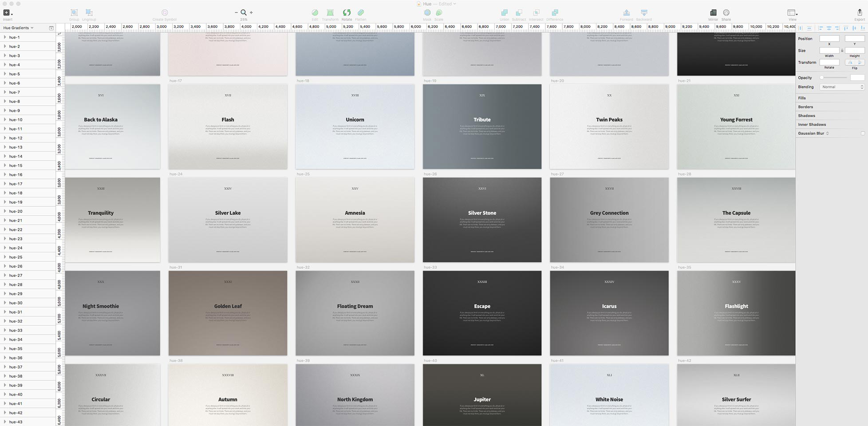Screen dimensions: 868x426
Task: Click the Difference boolean icon
Action: coord(555,12)
